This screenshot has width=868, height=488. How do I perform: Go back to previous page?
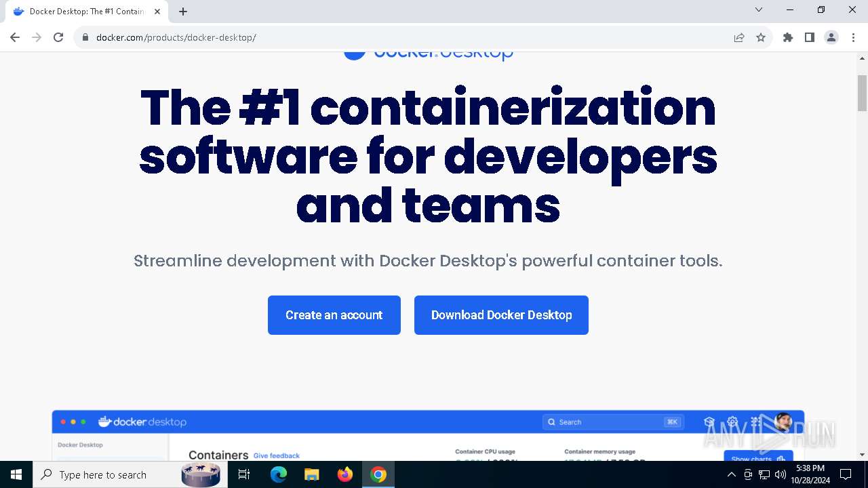[15, 37]
